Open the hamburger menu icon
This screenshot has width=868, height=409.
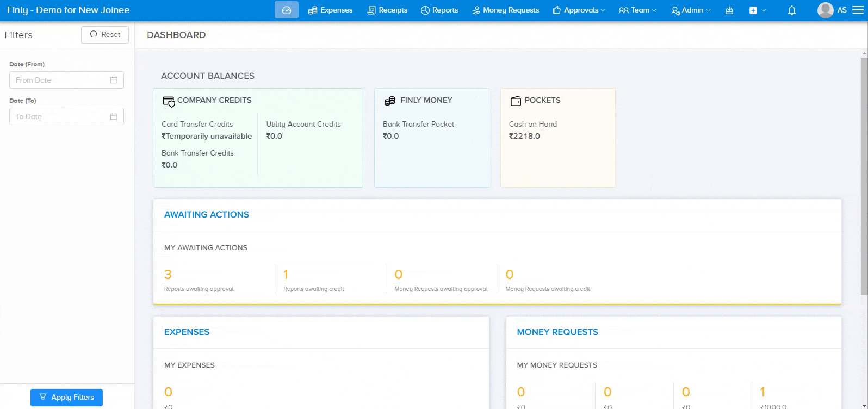click(859, 10)
